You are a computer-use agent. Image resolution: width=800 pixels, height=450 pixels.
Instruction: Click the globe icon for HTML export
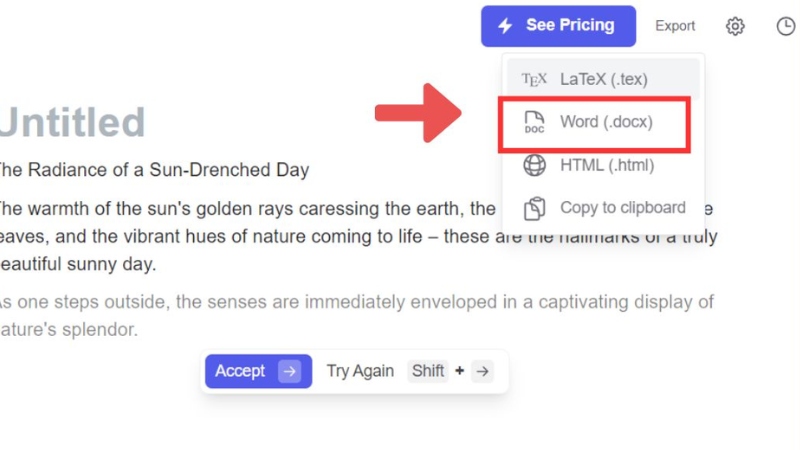click(x=534, y=165)
